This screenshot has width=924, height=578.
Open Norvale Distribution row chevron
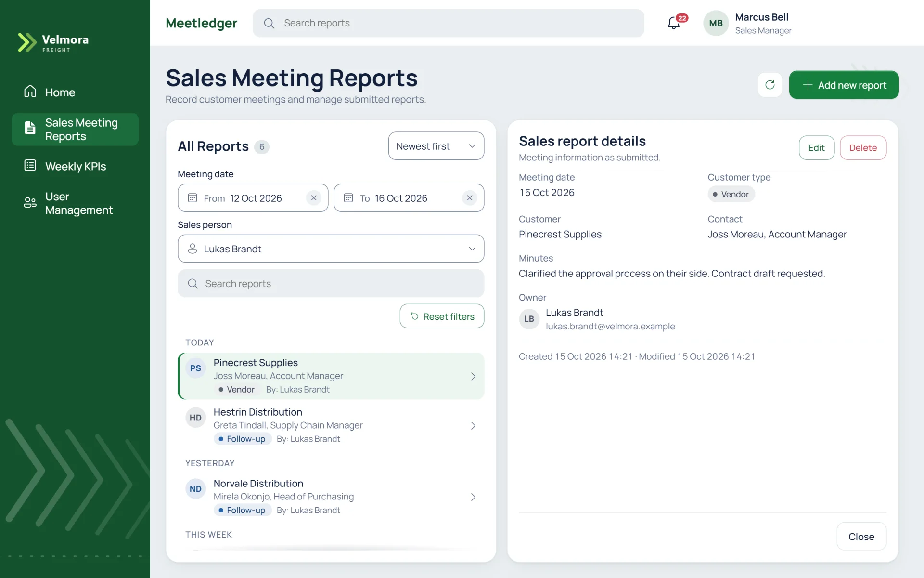point(473,497)
